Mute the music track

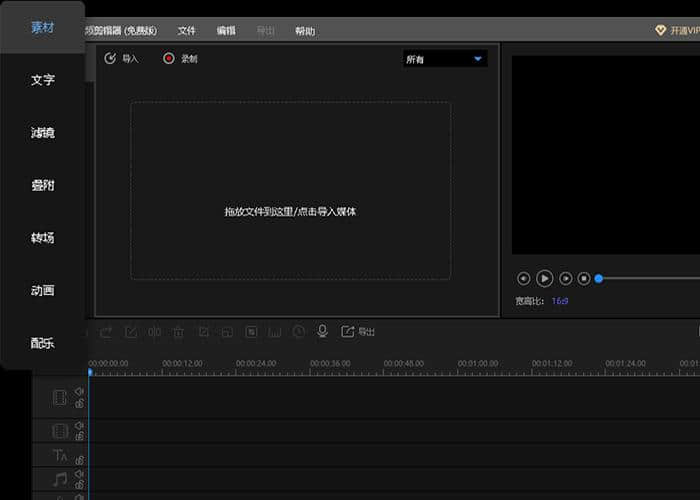pyautogui.click(x=79, y=474)
